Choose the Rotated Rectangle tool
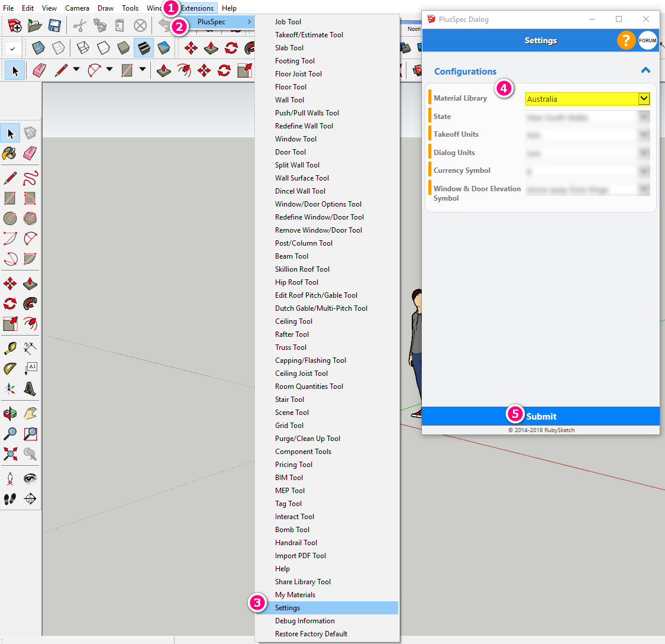The image size is (665, 644). (x=30, y=198)
